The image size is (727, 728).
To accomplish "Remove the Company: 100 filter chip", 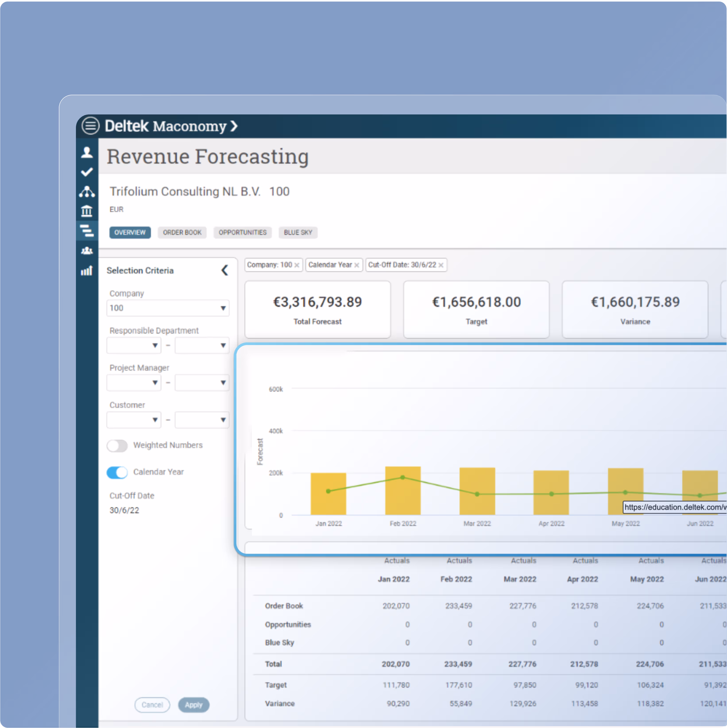I will click(297, 265).
